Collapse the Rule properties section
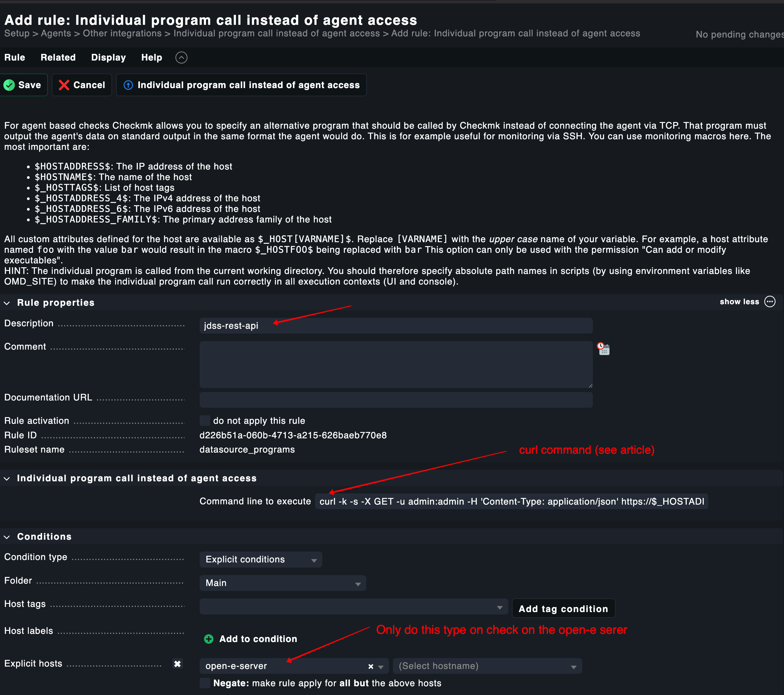784x695 pixels. click(x=7, y=303)
